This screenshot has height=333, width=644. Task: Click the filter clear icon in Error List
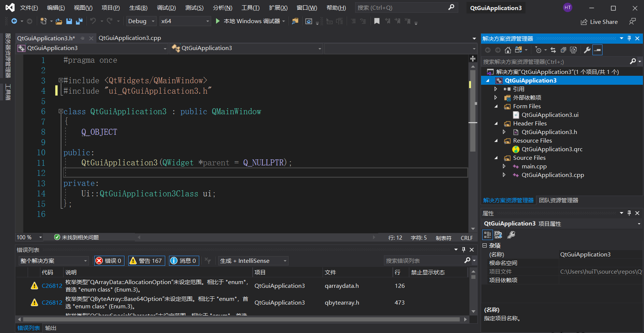(208, 261)
